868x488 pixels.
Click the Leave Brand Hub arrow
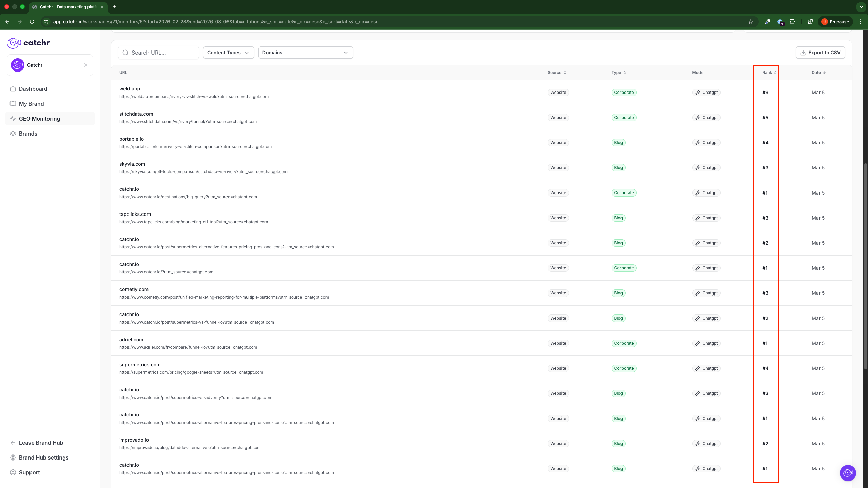(x=13, y=443)
